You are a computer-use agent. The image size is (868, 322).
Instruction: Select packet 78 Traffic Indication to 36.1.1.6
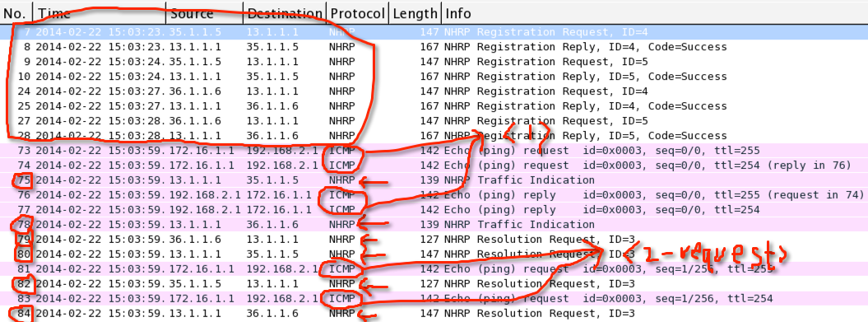click(x=434, y=225)
